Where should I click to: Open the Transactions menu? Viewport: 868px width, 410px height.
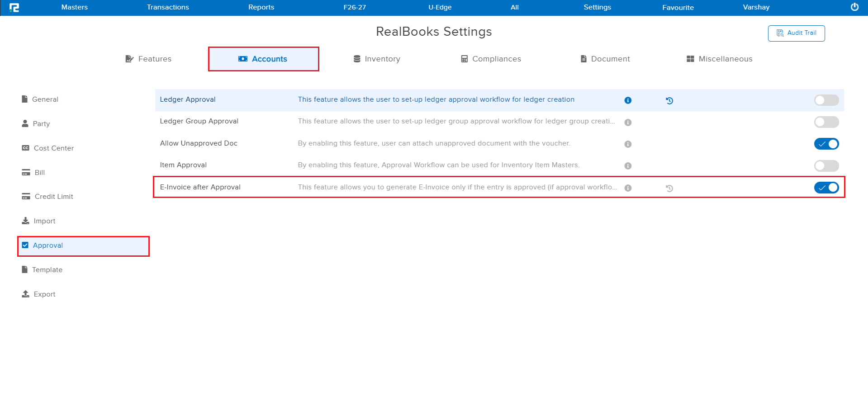168,7
